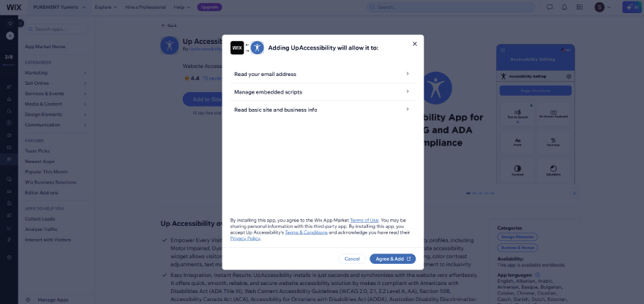Click the Agree & Add button
Viewport: 644px width, 304px height.
[393, 259]
